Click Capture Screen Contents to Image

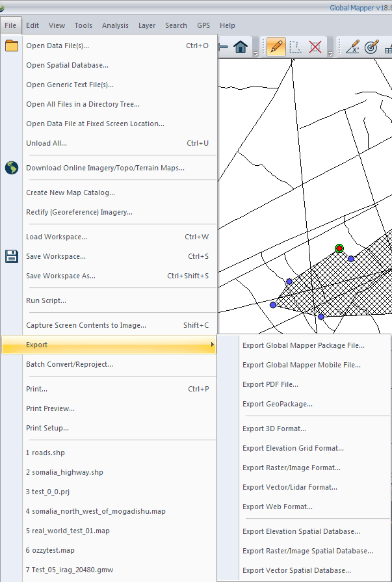(x=86, y=325)
